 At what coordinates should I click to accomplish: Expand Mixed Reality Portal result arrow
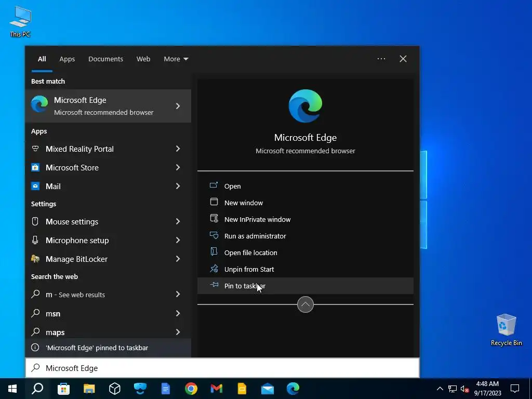pyautogui.click(x=178, y=149)
